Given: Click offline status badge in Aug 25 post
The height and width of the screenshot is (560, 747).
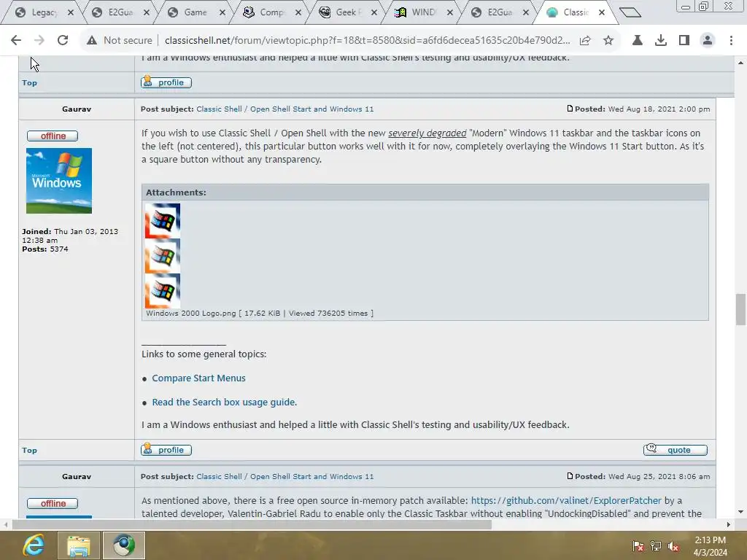Looking at the screenshot, I should pos(53,504).
